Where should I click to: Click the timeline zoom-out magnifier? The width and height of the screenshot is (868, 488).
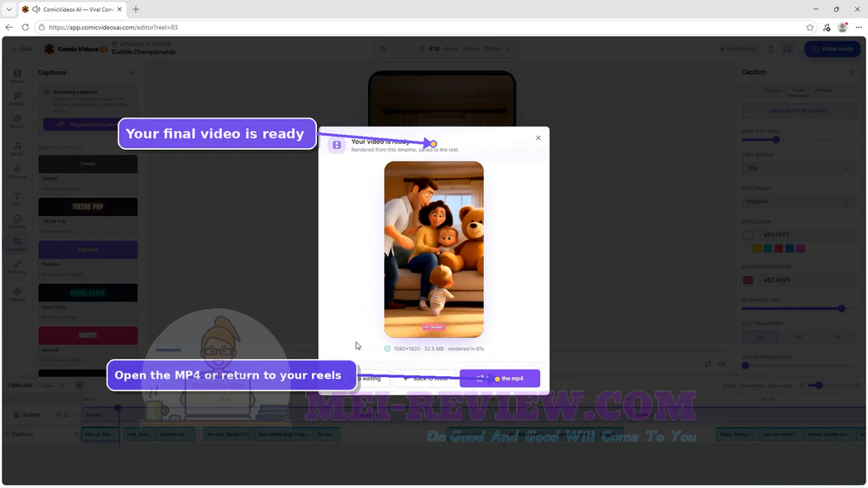coord(802,385)
